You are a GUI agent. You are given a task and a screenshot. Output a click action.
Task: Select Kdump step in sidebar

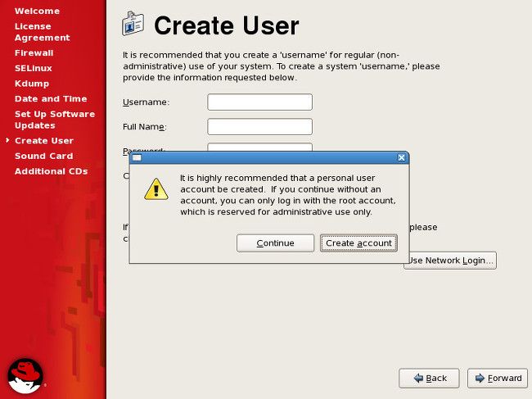pyautogui.click(x=32, y=84)
